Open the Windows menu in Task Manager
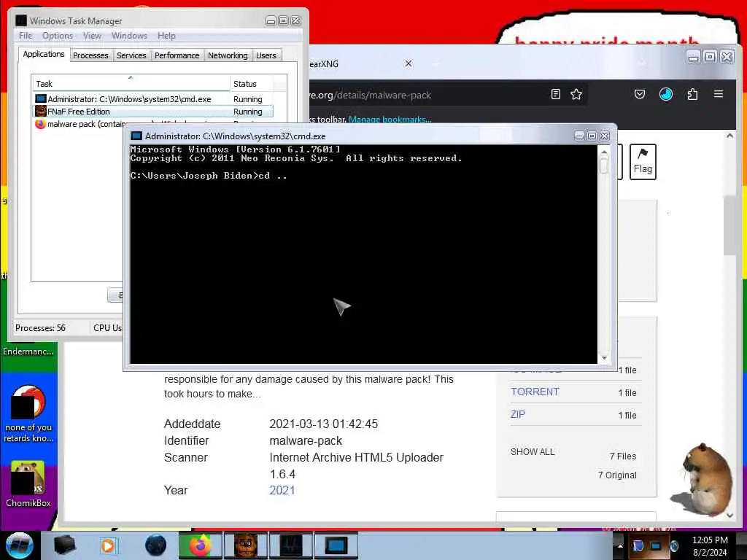 (x=129, y=36)
